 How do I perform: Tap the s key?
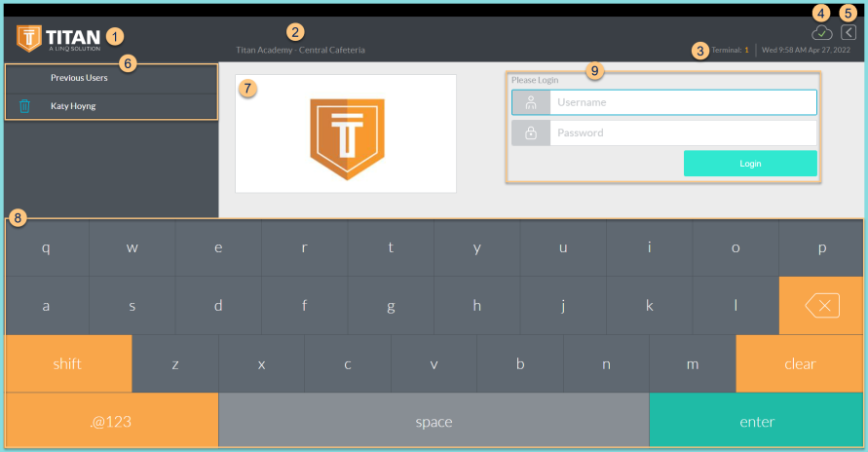pos(132,305)
